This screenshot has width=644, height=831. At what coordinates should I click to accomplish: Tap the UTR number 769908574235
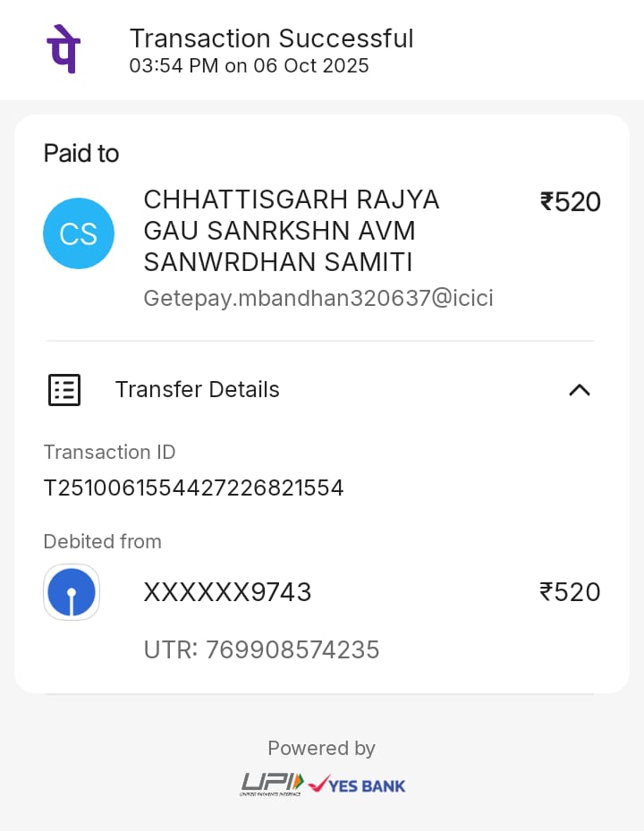[x=261, y=649]
